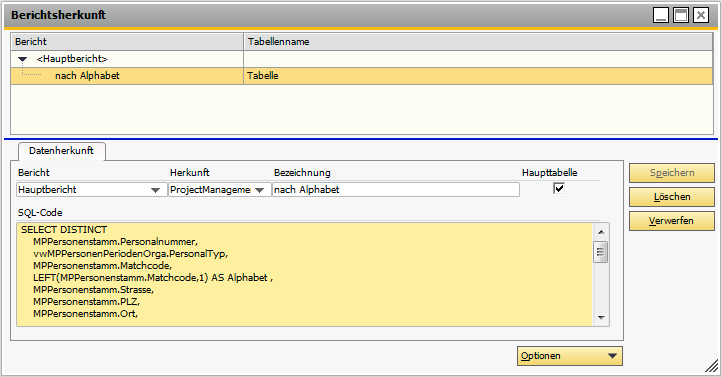The height and width of the screenshot is (377, 722).
Task: Collapse the <Hauptbericht> tree node
Action: pyautogui.click(x=23, y=59)
